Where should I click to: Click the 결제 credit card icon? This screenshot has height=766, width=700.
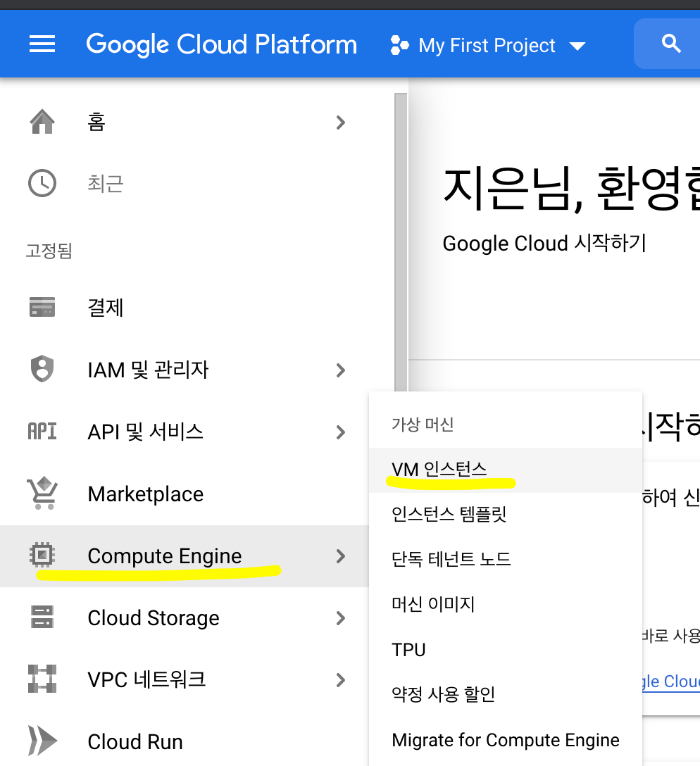click(42, 307)
